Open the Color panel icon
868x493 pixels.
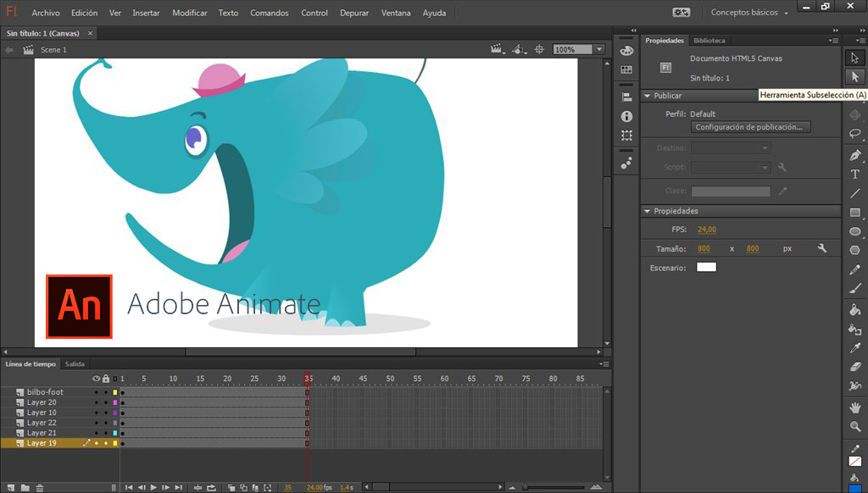[626, 50]
